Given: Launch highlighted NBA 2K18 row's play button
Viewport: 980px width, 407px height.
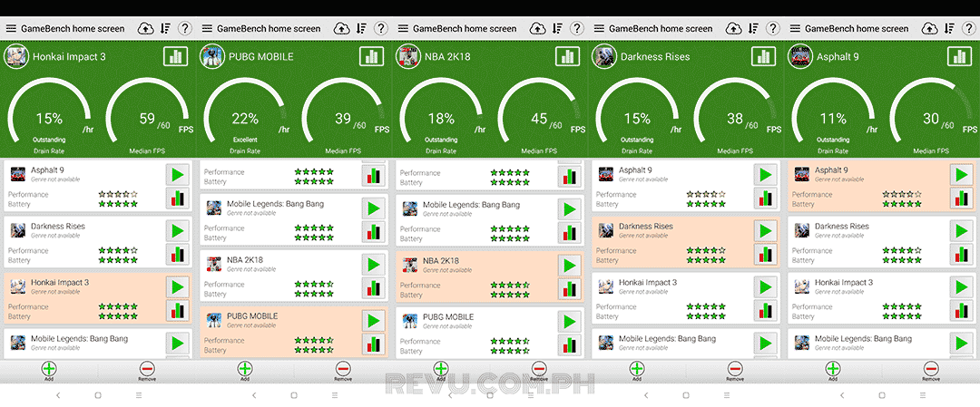Looking at the screenshot, I should (x=569, y=266).
